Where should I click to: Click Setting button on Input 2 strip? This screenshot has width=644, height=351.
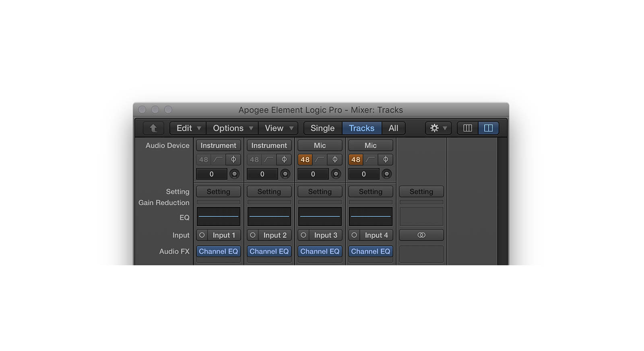pos(269,192)
